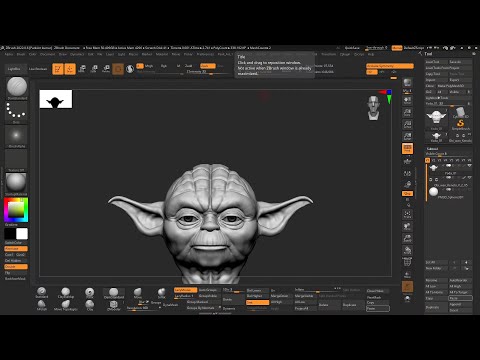480x360 pixels.
Task: Click Make PolyMesh3D in the Tool panel
Action: (450, 86)
